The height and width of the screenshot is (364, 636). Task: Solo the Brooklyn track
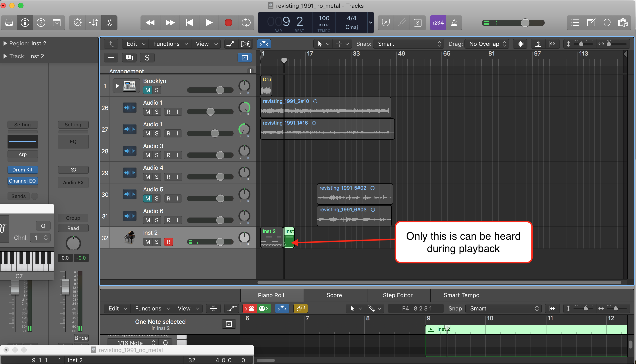pos(157,90)
